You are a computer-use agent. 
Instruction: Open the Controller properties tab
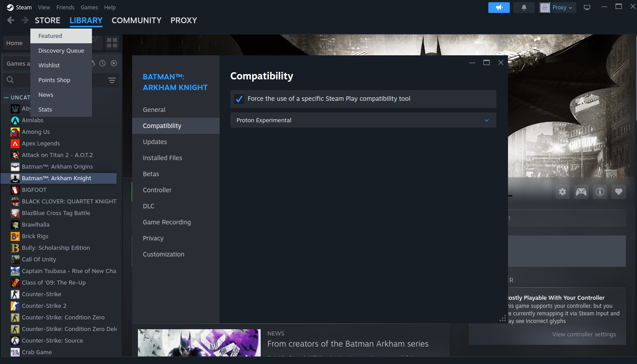coord(176,190)
